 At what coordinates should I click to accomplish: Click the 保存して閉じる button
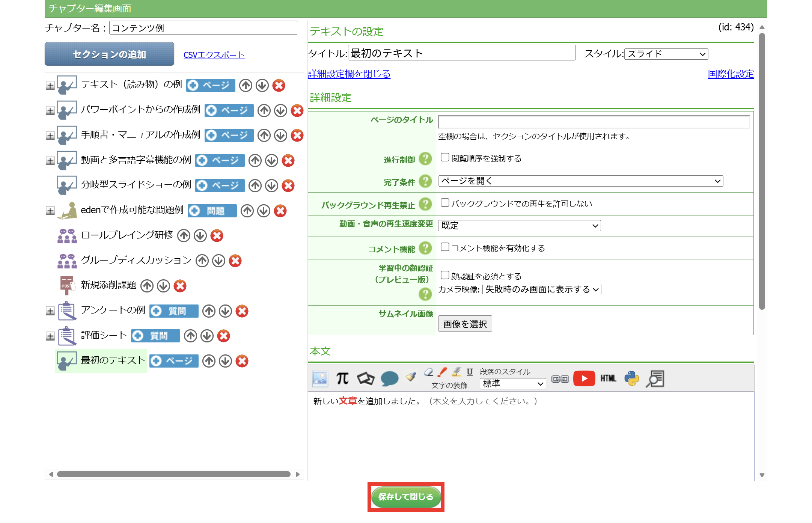point(406,497)
